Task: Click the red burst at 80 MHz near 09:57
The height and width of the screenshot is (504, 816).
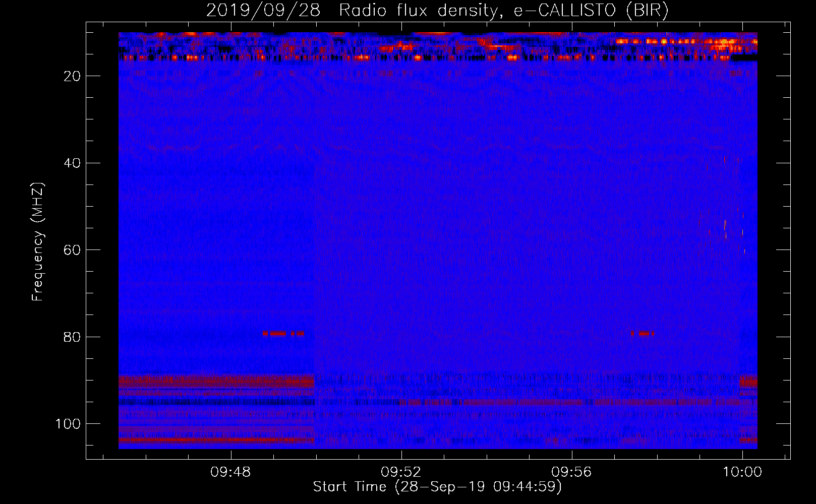Action: [x=643, y=333]
